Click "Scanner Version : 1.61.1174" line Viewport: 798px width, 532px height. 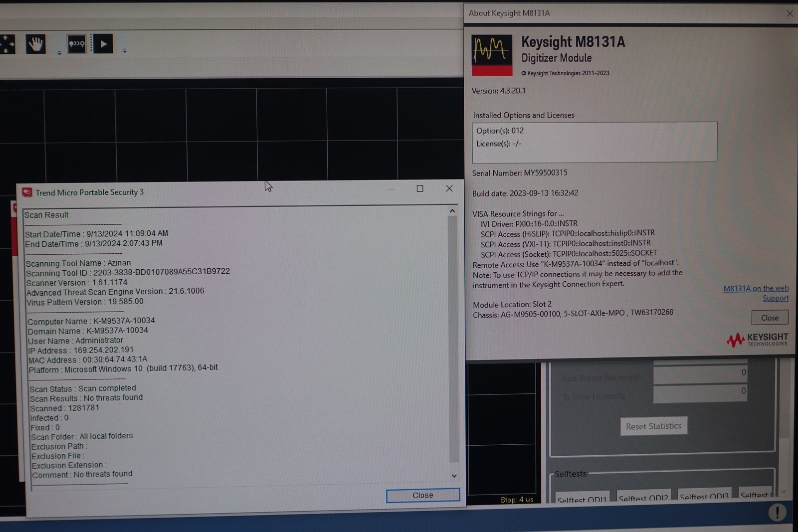pyautogui.click(x=77, y=282)
